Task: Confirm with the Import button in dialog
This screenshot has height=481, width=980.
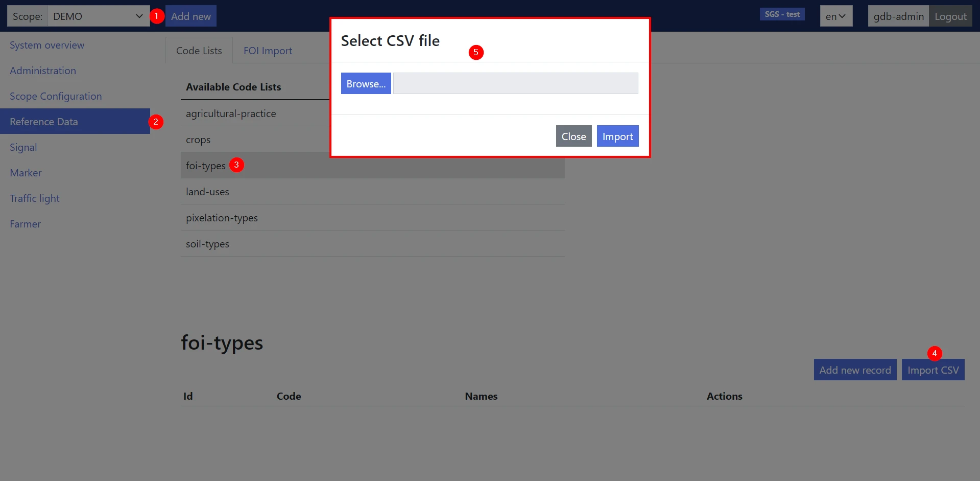Action: (617, 136)
